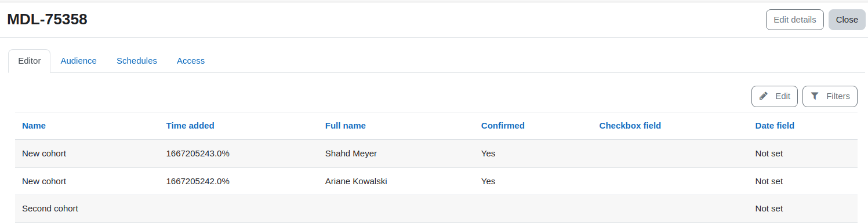The width and height of the screenshot is (868, 223).
Task: Select the Editor tab
Action: click(x=30, y=61)
